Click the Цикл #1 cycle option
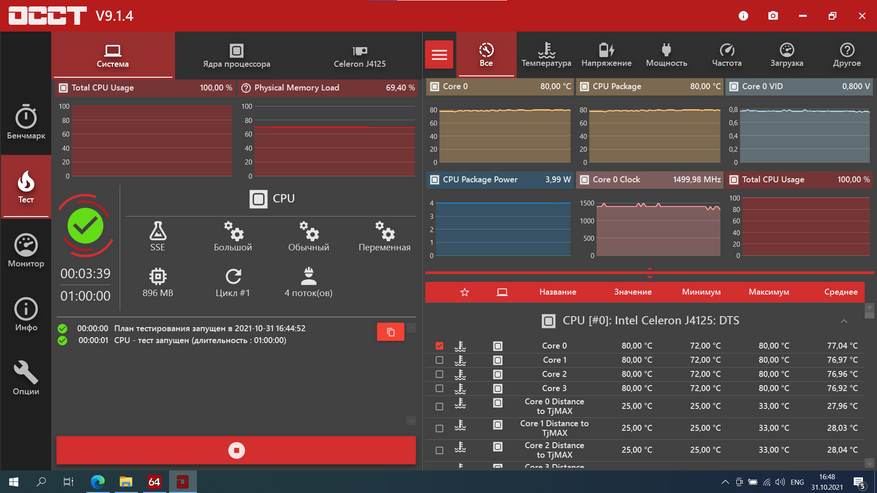This screenshot has width=877, height=493. pyautogui.click(x=233, y=282)
